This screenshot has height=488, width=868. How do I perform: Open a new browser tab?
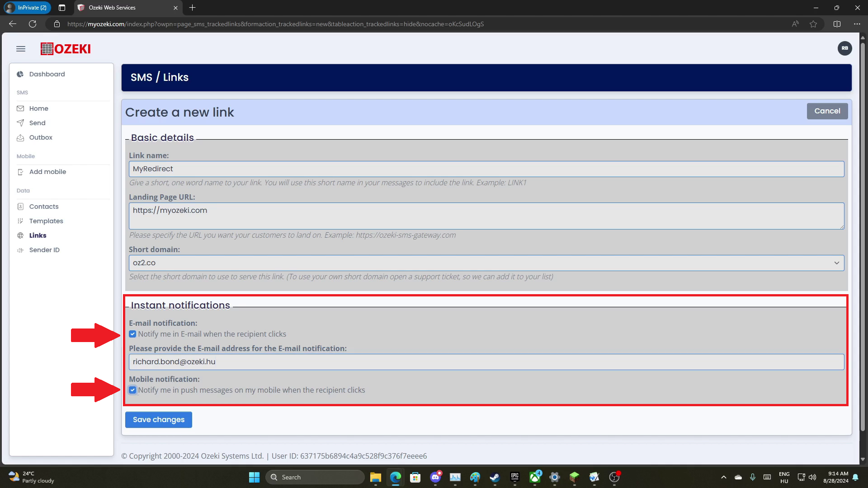click(x=192, y=8)
